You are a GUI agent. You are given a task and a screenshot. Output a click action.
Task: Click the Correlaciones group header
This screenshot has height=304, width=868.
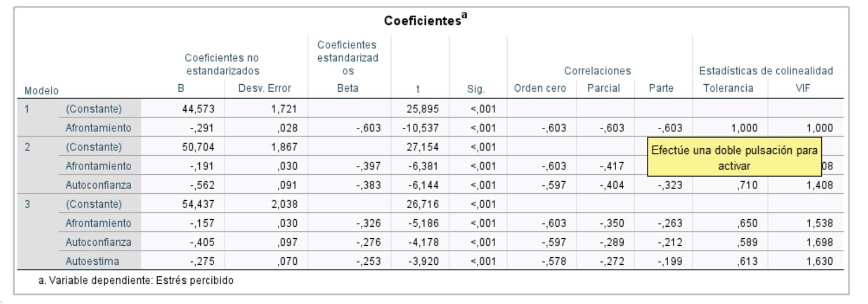(x=597, y=71)
